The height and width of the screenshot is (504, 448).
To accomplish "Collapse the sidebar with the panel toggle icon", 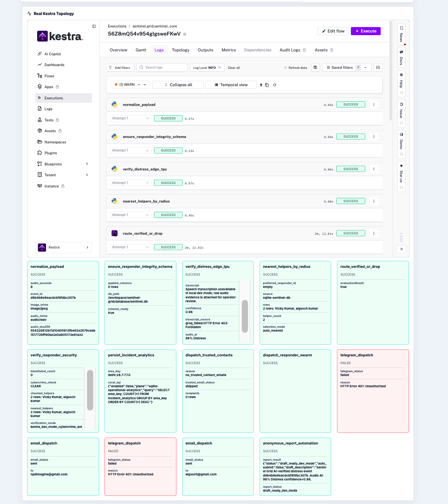I will pos(94,26).
